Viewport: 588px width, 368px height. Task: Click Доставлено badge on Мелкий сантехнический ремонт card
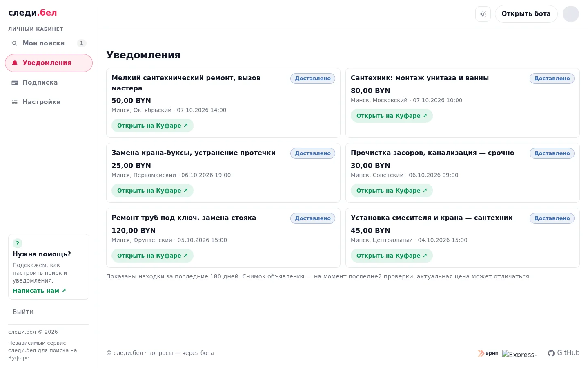pyautogui.click(x=313, y=79)
